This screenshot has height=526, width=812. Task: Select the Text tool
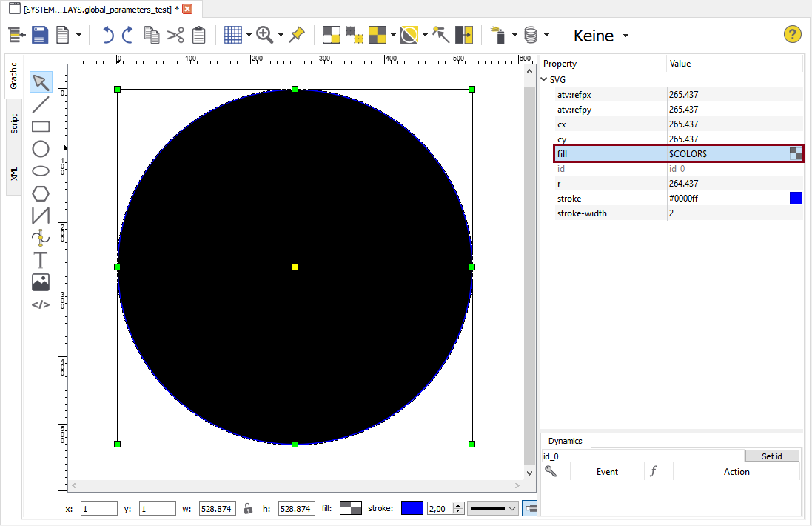[x=41, y=259]
